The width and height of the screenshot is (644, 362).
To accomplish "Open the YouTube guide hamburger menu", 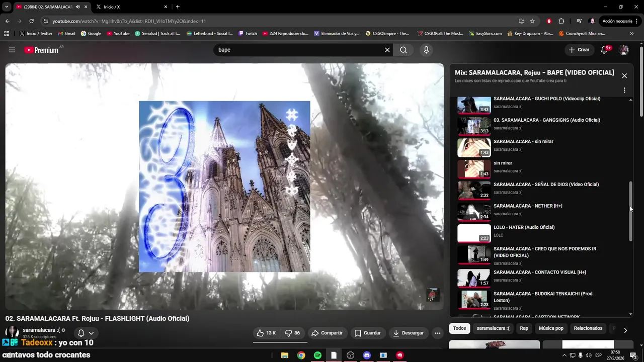I will (12, 50).
